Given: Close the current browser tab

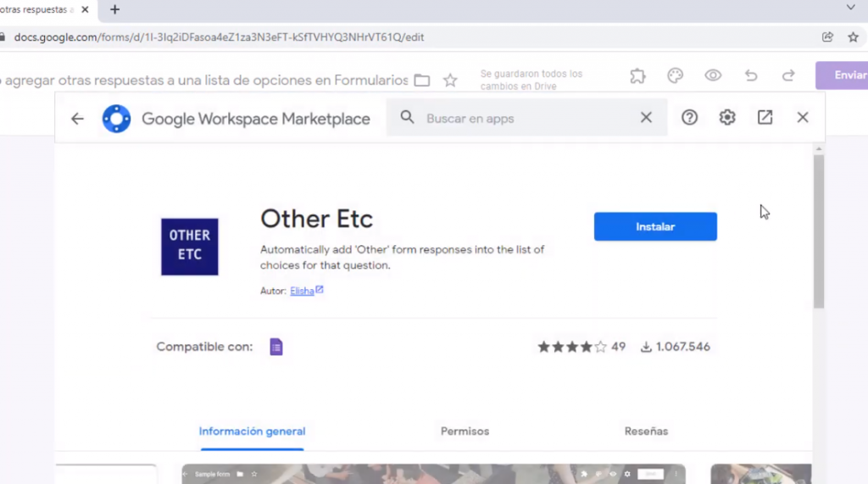Looking at the screenshot, I should [x=85, y=9].
